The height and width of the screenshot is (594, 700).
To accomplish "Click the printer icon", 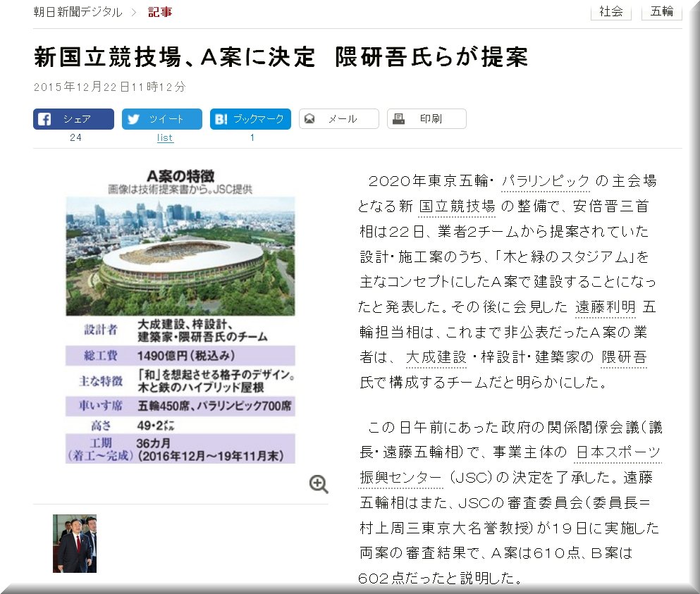I will (x=398, y=118).
